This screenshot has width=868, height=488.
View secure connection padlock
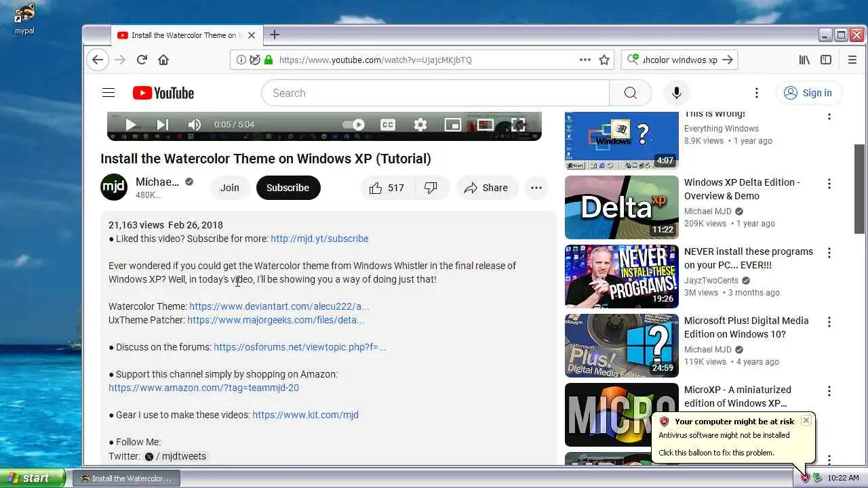click(x=269, y=60)
